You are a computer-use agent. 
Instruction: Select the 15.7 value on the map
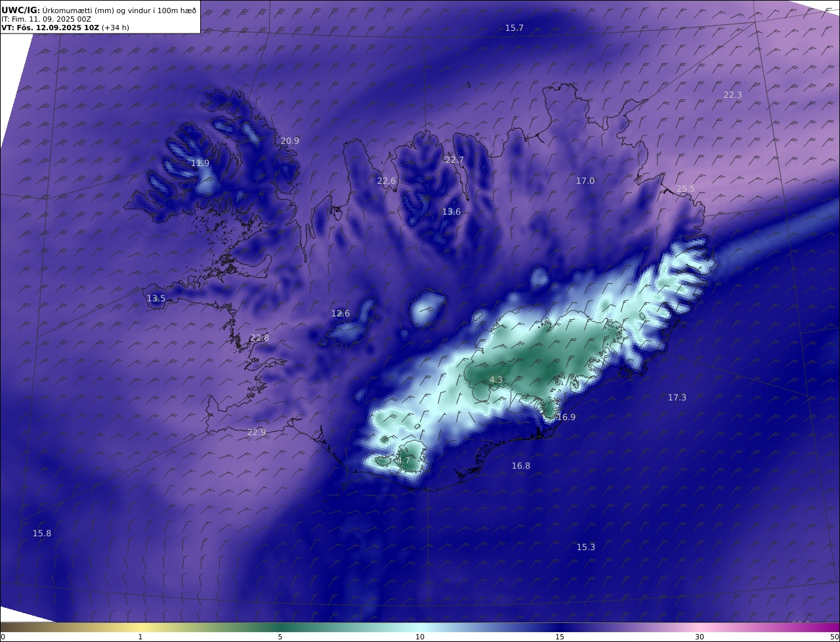coord(514,28)
